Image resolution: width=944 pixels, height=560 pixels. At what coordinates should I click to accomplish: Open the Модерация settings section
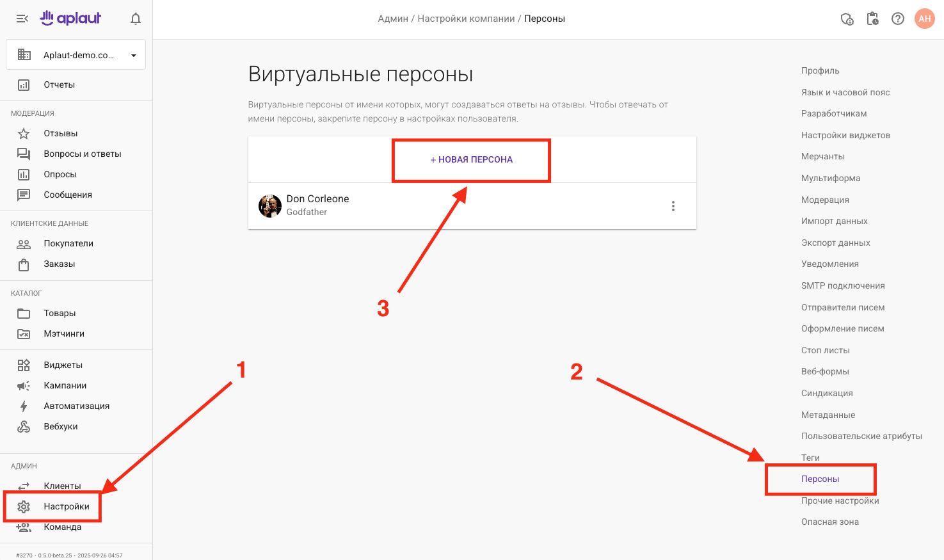tap(825, 200)
